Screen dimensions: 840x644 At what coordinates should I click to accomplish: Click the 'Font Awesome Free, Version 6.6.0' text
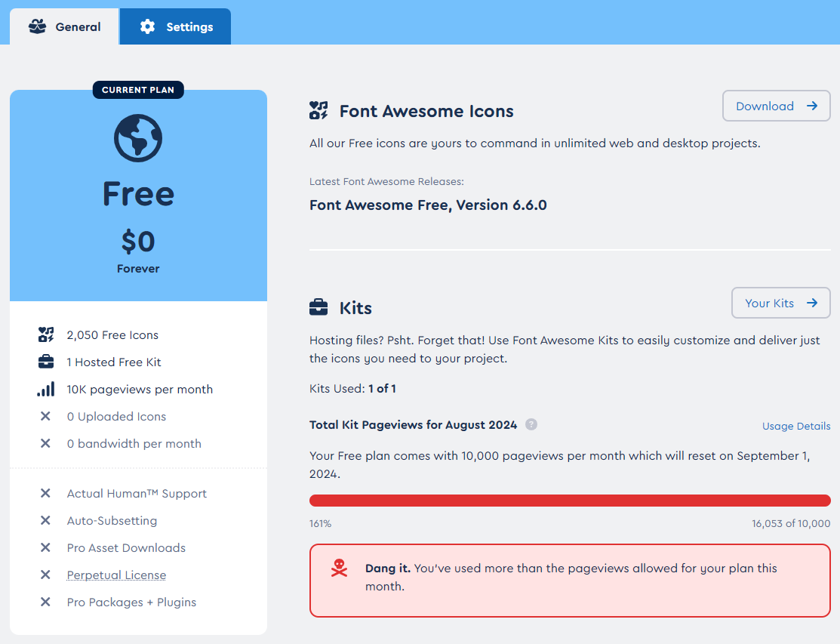428,205
